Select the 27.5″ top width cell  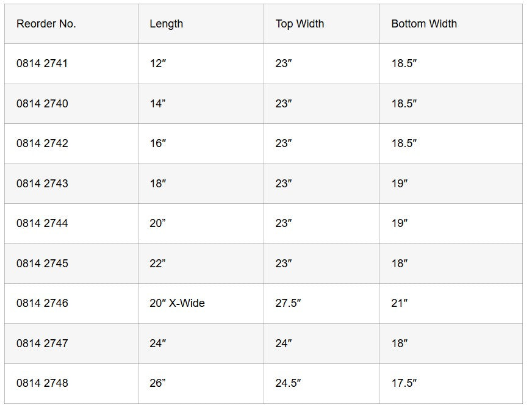click(288, 303)
